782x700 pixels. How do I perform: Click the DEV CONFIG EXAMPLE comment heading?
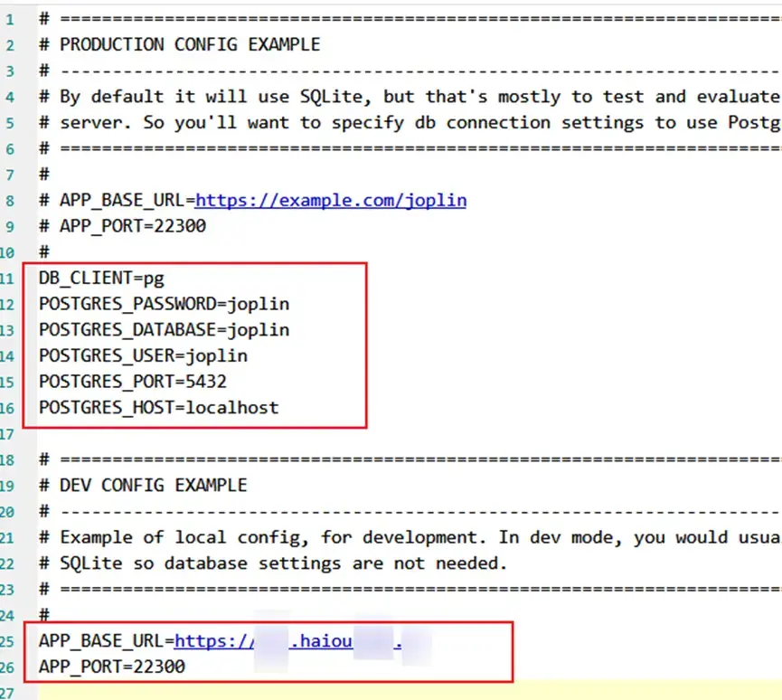[153, 486]
